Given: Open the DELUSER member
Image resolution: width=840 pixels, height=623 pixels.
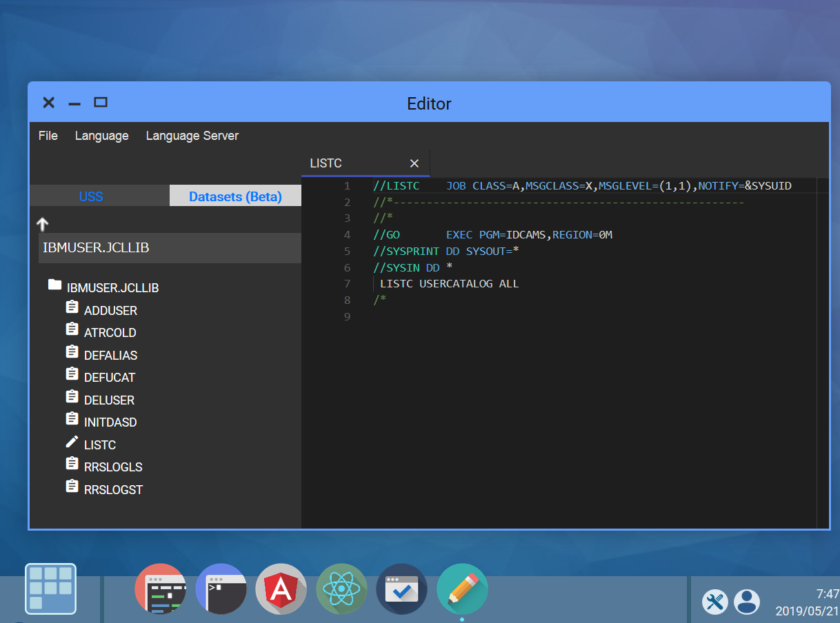Looking at the screenshot, I should [109, 400].
